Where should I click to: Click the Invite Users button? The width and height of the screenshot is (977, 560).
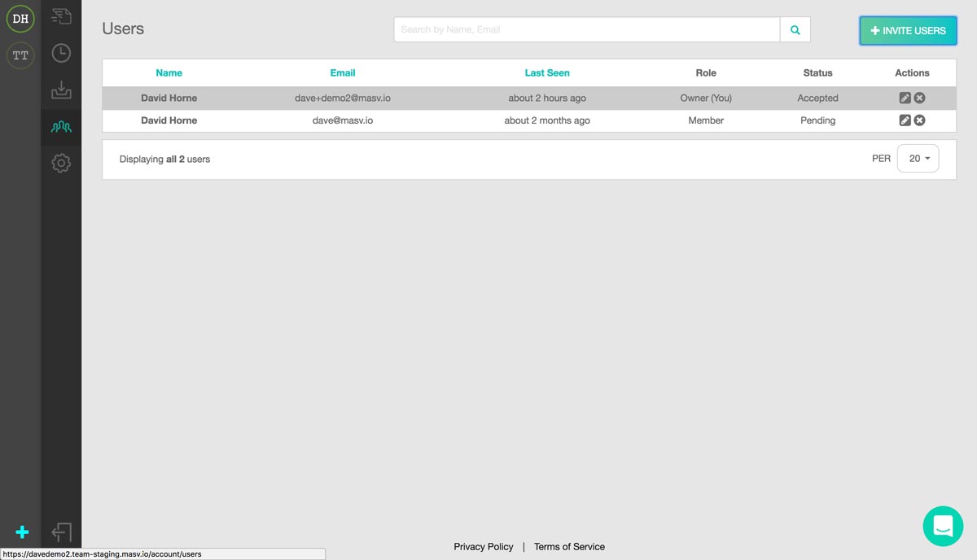pos(908,31)
